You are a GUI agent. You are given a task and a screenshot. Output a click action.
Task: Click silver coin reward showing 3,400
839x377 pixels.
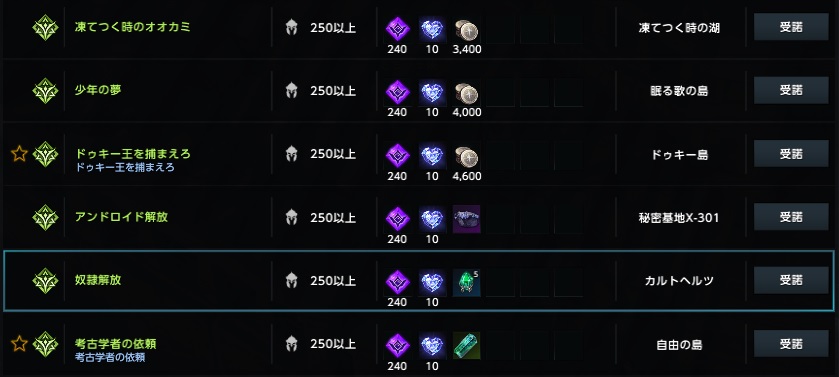[467, 30]
